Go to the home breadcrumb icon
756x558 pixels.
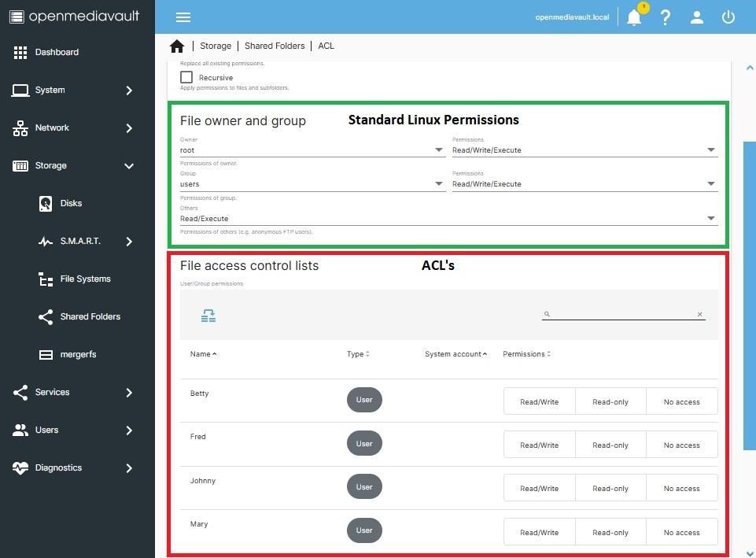(177, 46)
